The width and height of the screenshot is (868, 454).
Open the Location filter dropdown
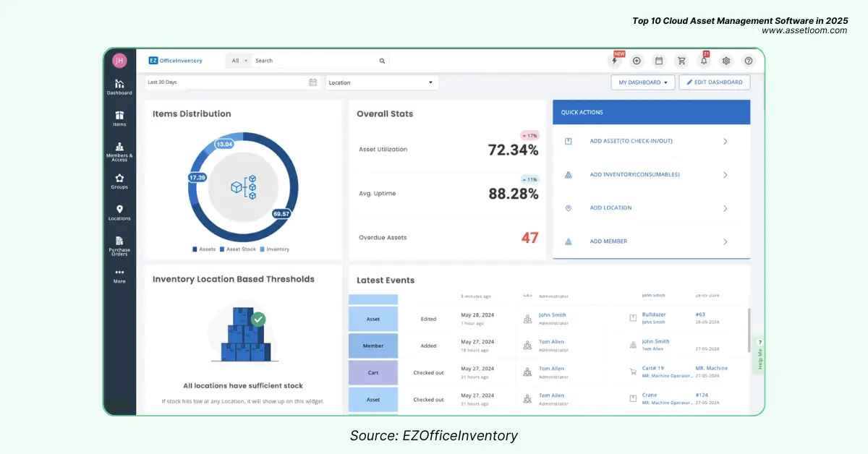pos(381,82)
